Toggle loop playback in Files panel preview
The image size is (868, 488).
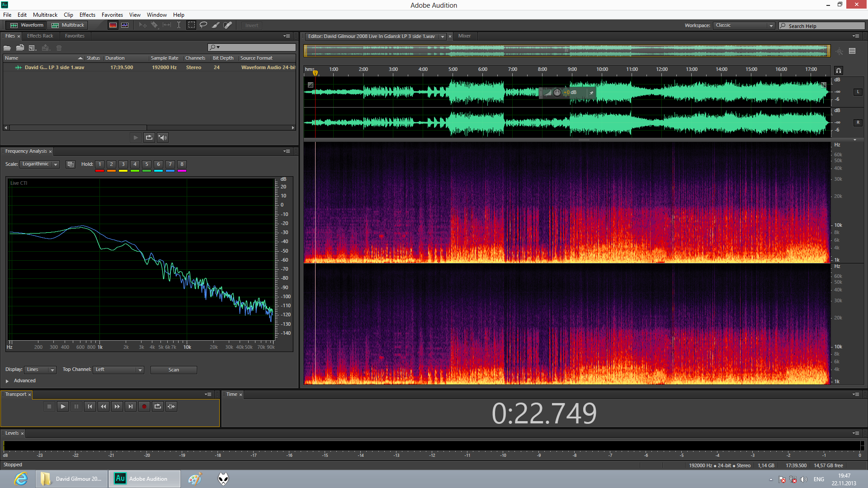click(x=149, y=137)
